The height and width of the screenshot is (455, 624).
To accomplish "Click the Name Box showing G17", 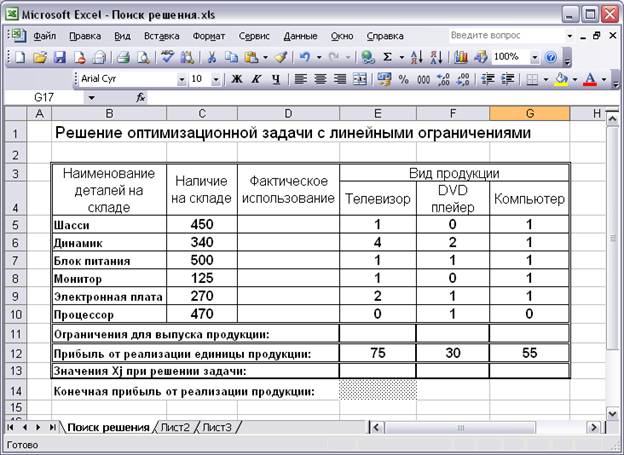I will [x=44, y=98].
